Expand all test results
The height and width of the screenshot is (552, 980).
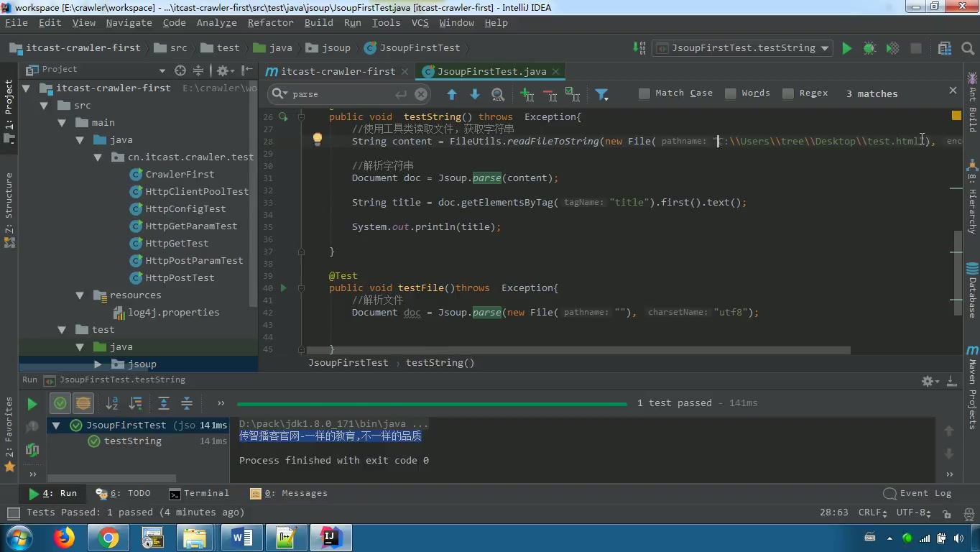click(x=164, y=403)
